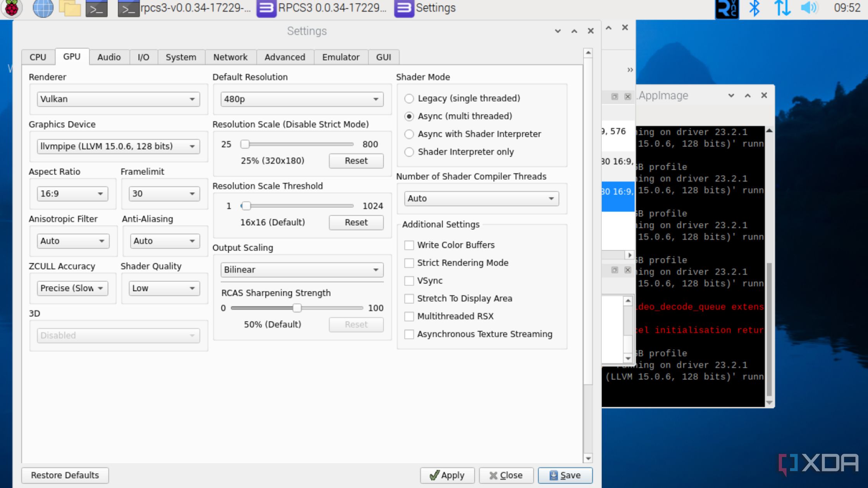Open the network arrows tray menu
The height and width of the screenshot is (488, 868).
(782, 8)
